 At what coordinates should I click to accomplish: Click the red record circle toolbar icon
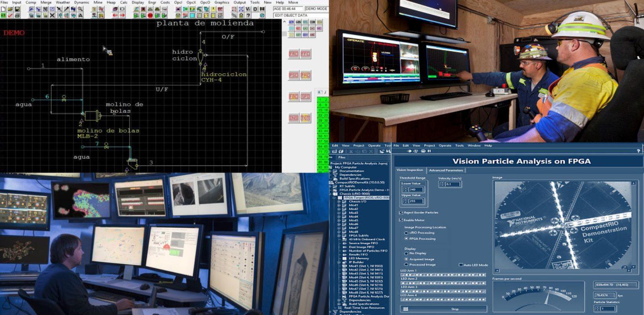tap(150, 16)
